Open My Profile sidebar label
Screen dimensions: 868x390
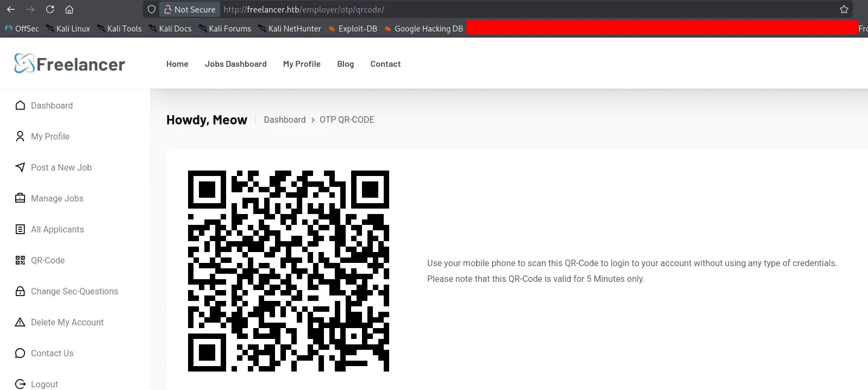pos(50,136)
